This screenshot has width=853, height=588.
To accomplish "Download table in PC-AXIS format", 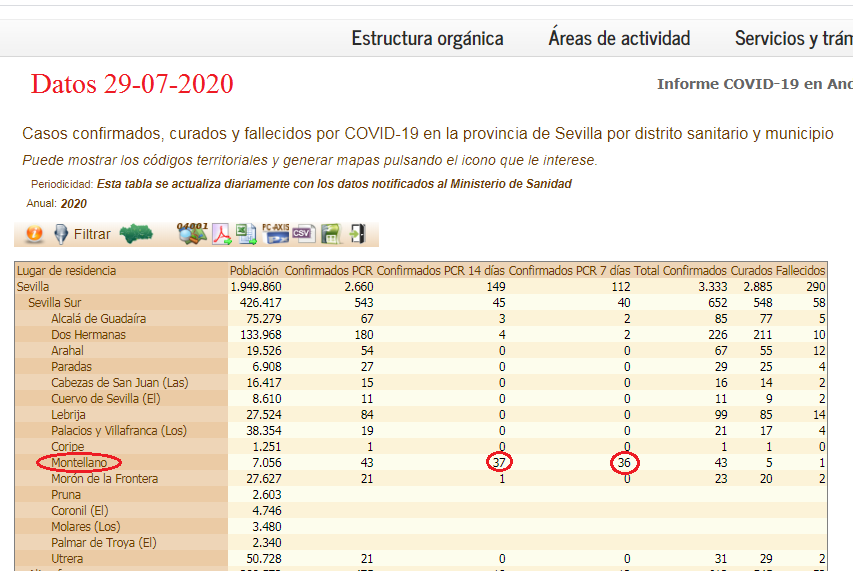I will point(275,234).
